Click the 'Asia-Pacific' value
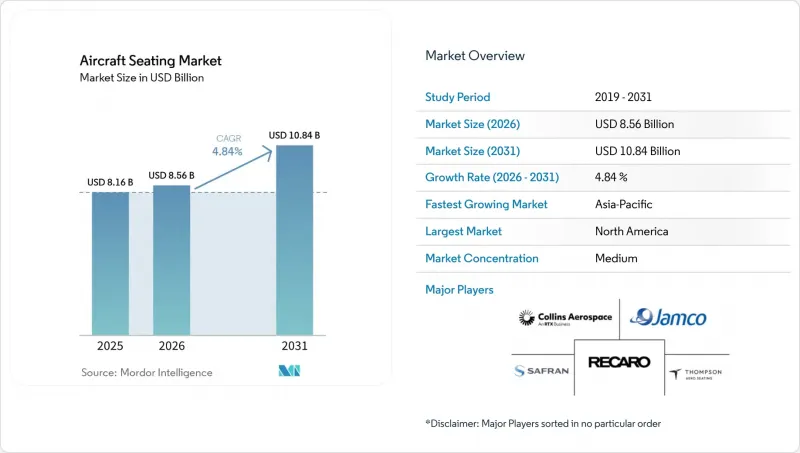800x453 pixels. pyautogui.click(x=623, y=205)
